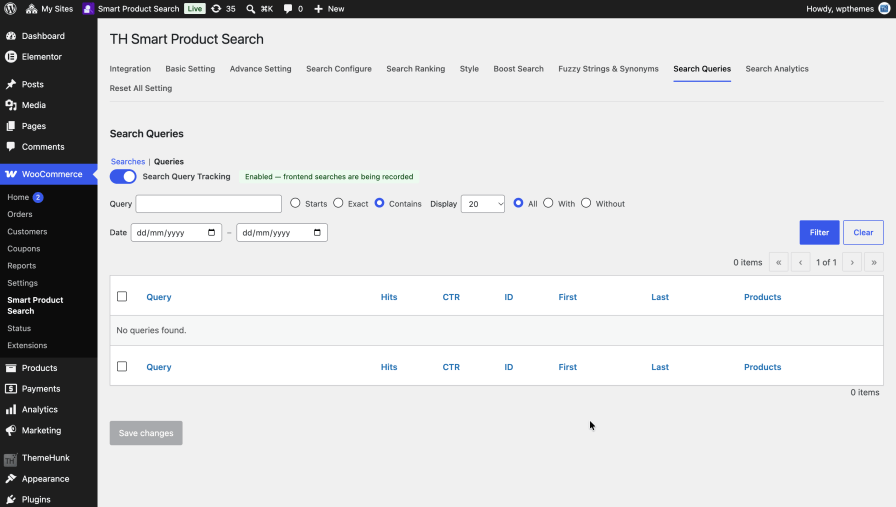Select the Starts radio option
The width and height of the screenshot is (896, 507).
295,203
